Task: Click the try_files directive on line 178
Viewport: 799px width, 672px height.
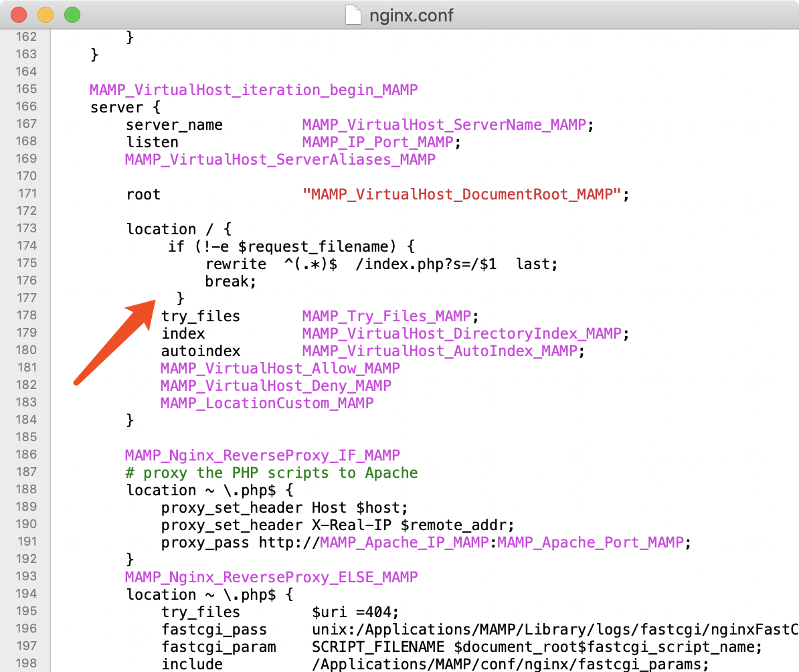Action: (x=201, y=316)
